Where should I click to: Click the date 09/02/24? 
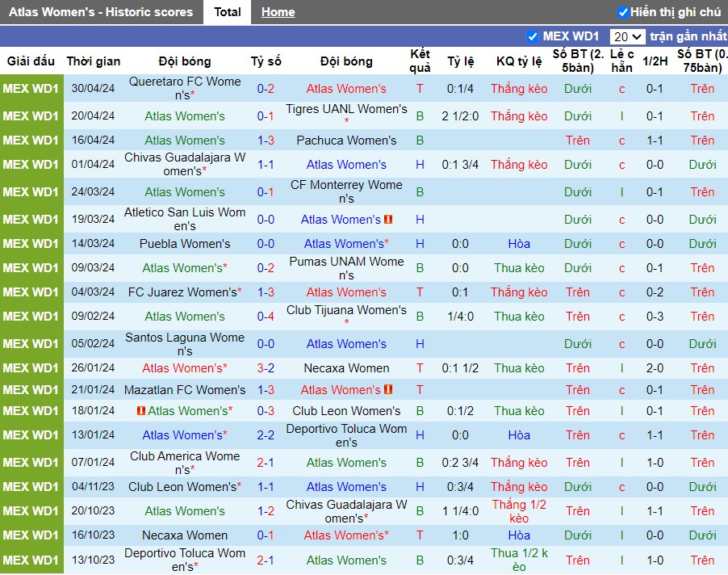(x=93, y=317)
